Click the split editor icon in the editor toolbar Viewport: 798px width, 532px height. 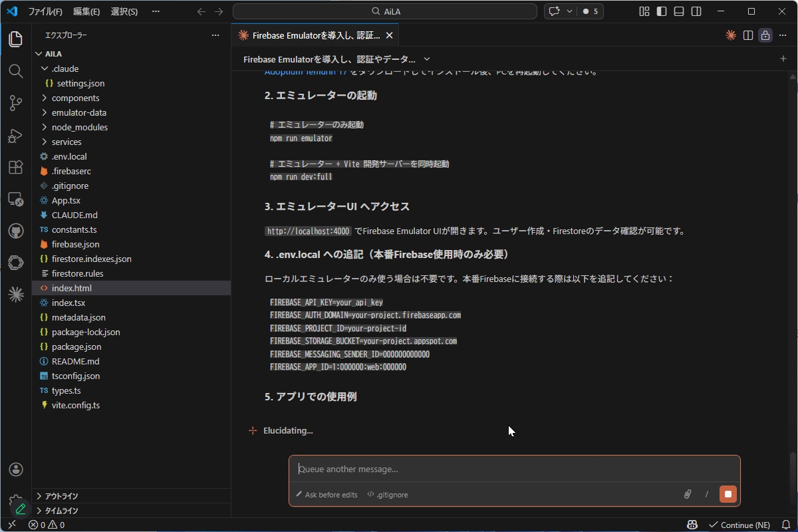748,35
